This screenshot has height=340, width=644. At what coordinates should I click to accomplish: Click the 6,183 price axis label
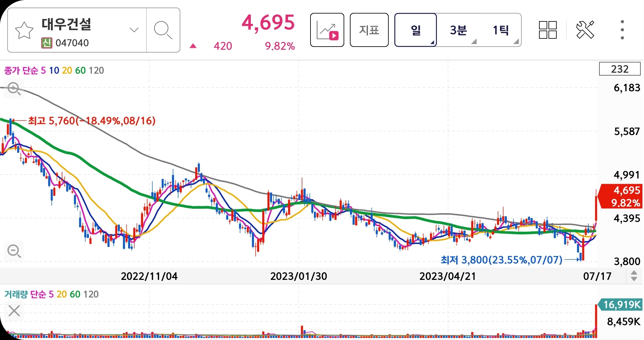point(627,88)
